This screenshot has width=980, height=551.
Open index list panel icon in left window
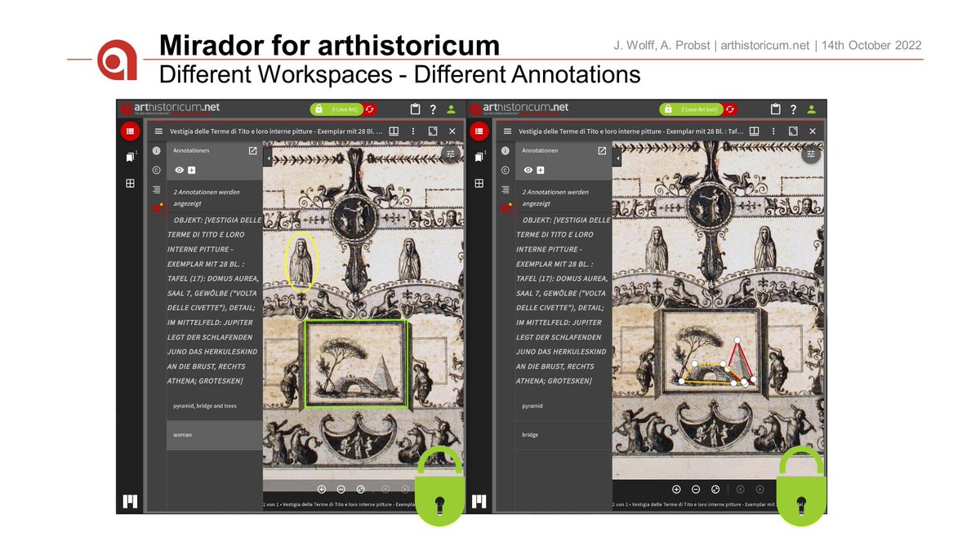156,189
